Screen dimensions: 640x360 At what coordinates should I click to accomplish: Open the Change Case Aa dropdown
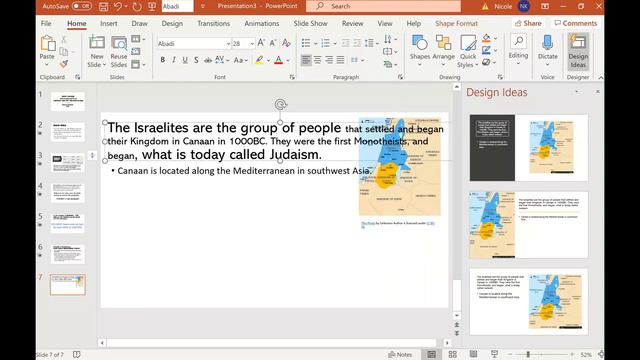(x=241, y=60)
